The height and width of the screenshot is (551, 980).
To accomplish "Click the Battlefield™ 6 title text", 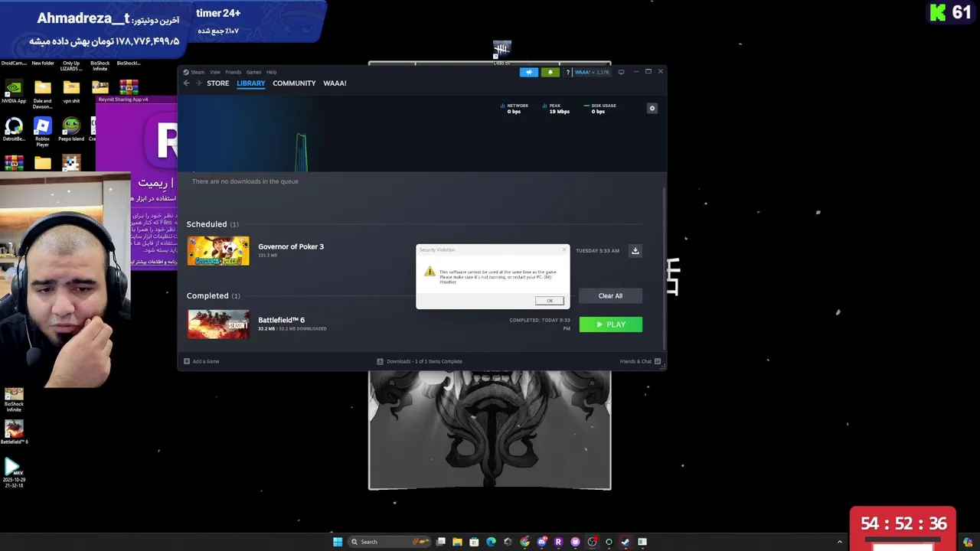I will click(281, 320).
